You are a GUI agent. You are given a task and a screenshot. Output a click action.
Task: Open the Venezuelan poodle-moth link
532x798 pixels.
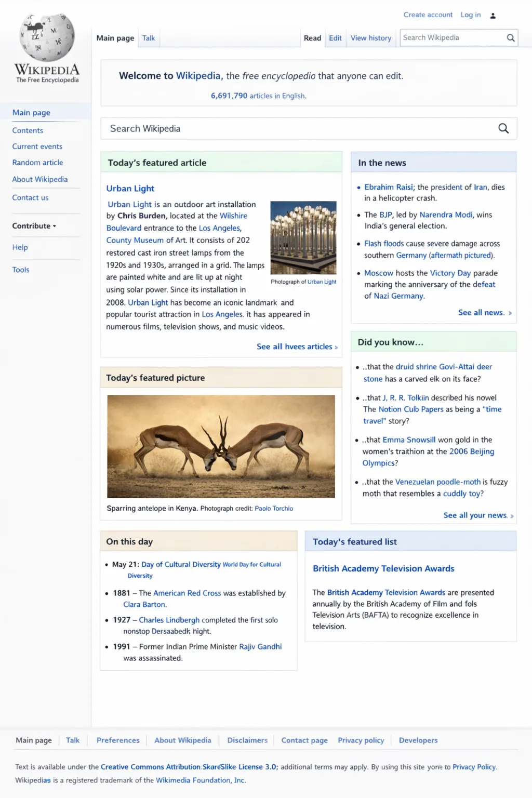[x=438, y=482]
